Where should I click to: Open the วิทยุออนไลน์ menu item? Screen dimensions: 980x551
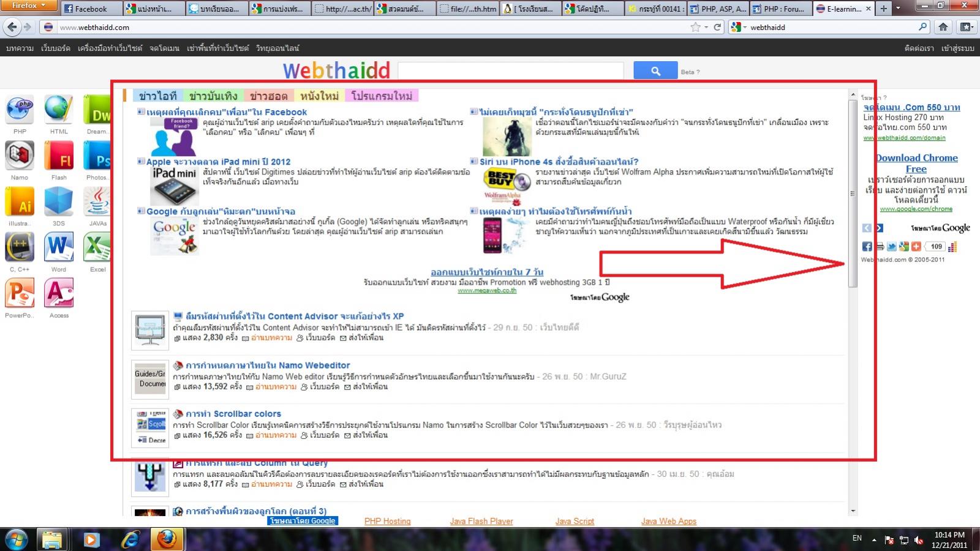tap(277, 48)
